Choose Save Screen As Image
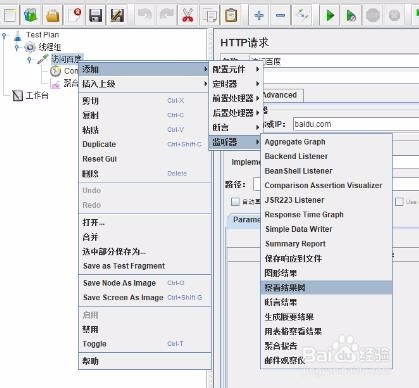 [x=145, y=297]
